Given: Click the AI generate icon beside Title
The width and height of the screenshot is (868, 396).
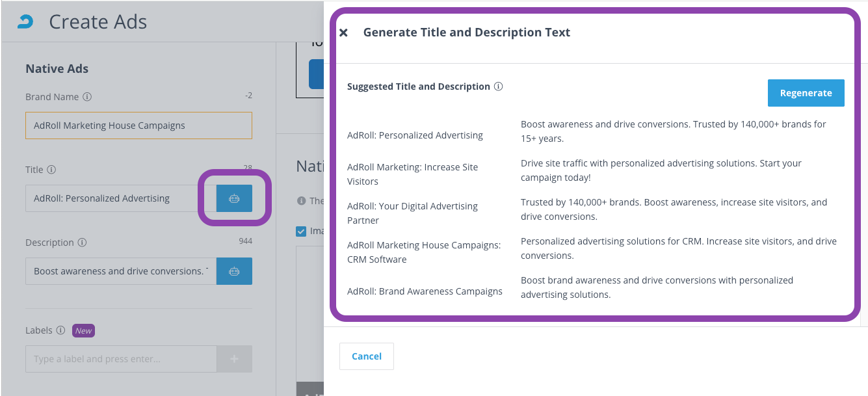Looking at the screenshot, I should click(234, 198).
